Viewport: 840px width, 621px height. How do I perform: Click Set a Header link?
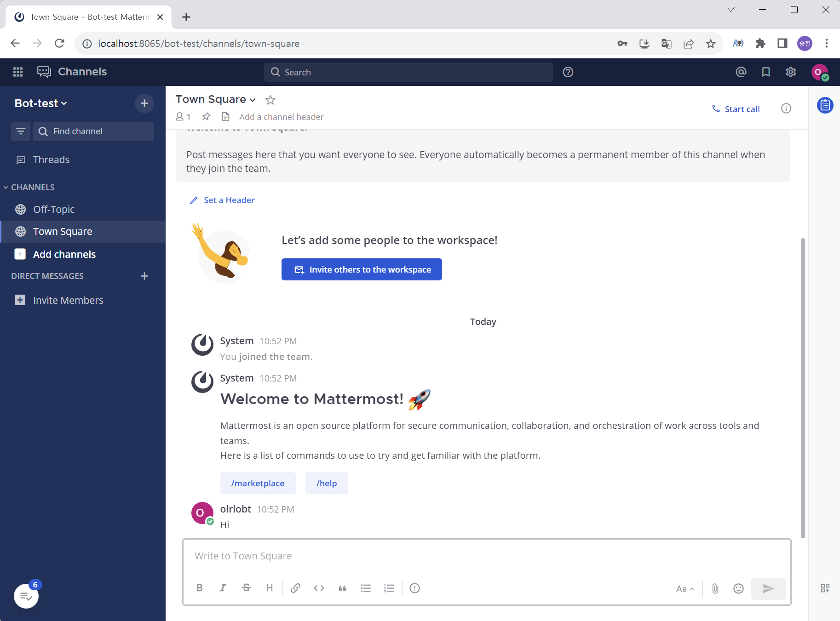click(222, 200)
